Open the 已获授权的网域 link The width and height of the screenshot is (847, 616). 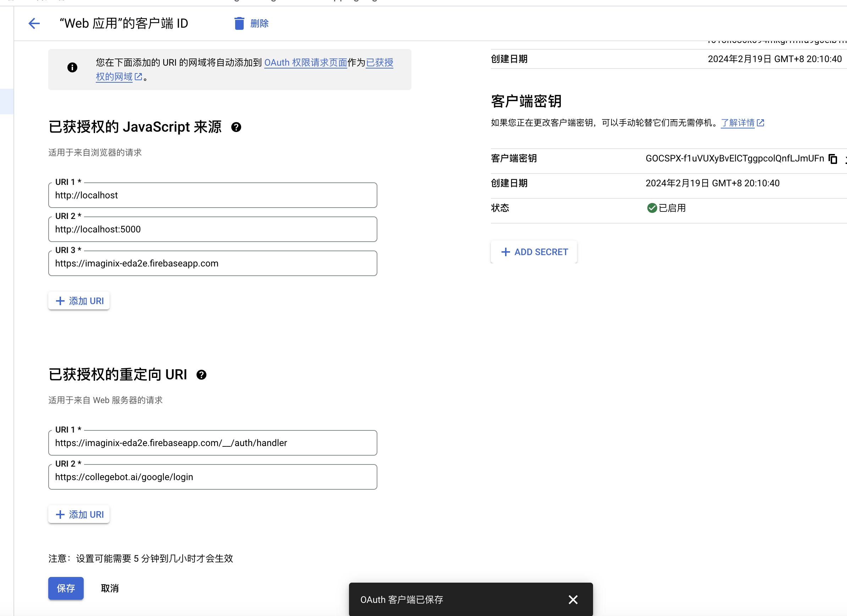tap(114, 77)
